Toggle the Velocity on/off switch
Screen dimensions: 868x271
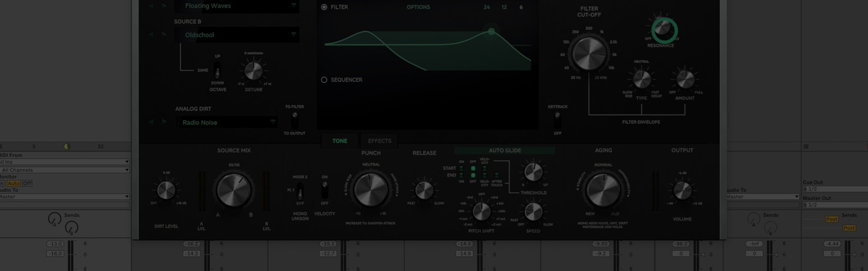(x=325, y=190)
